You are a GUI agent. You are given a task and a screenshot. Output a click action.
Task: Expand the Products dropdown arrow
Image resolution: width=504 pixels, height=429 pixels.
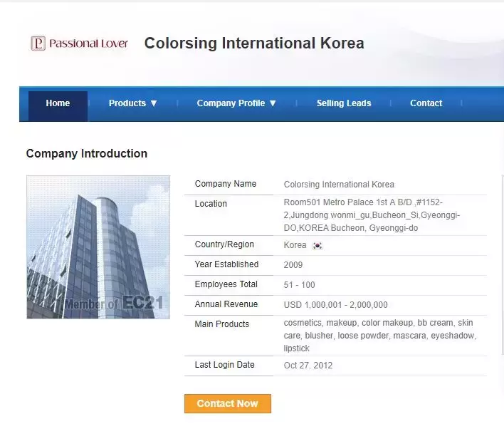pyautogui.click(x=154, y=103)
